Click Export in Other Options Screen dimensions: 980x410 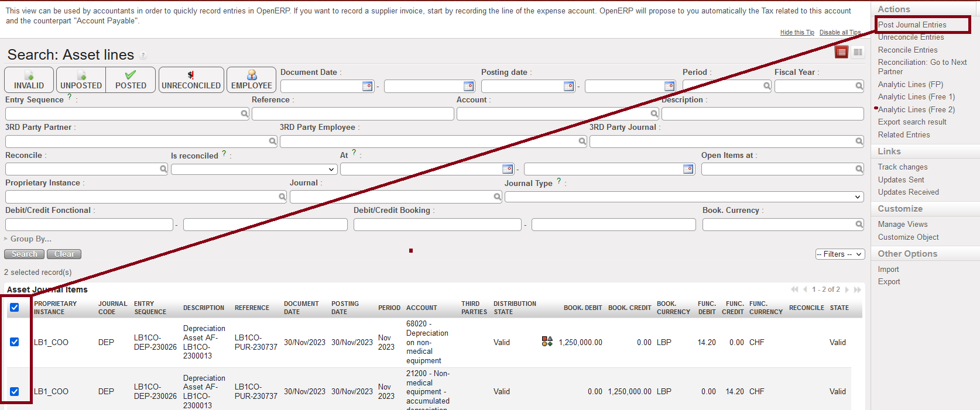coord(889,281)
